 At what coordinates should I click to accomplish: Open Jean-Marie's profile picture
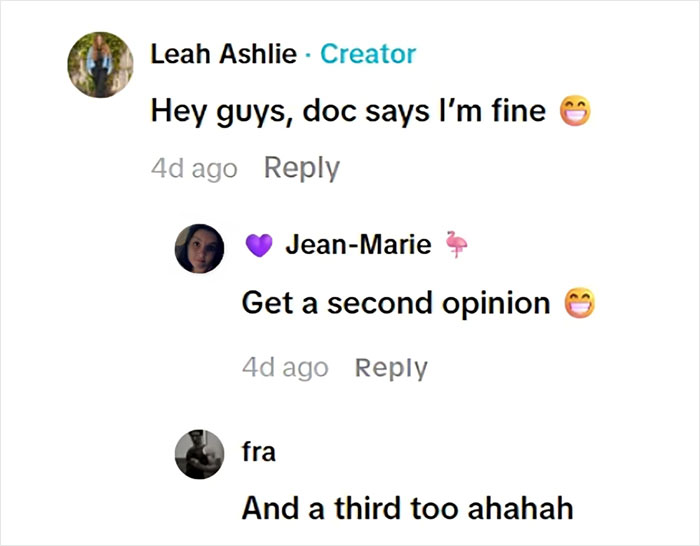pyautogui.click(x=199, y=248)
